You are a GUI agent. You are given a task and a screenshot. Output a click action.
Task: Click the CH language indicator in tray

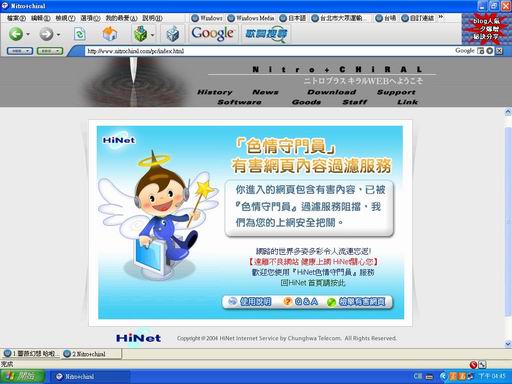tap(418, 376)
